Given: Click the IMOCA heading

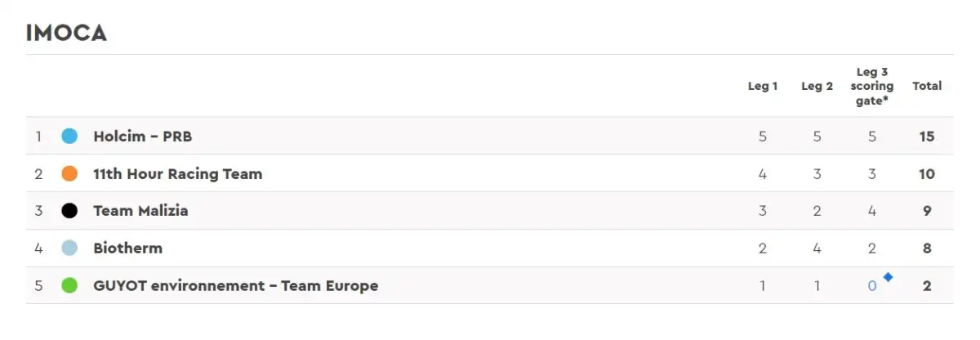Looking at the screenshot, I should [66, 34].
